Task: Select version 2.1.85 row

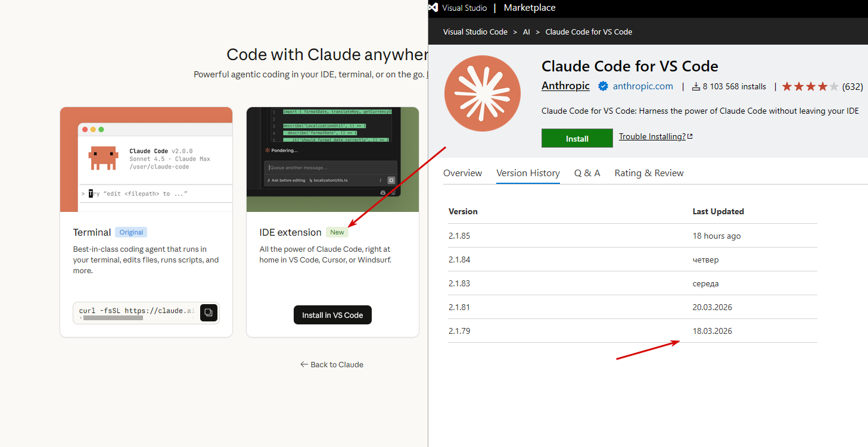Action: click(633, 236)
